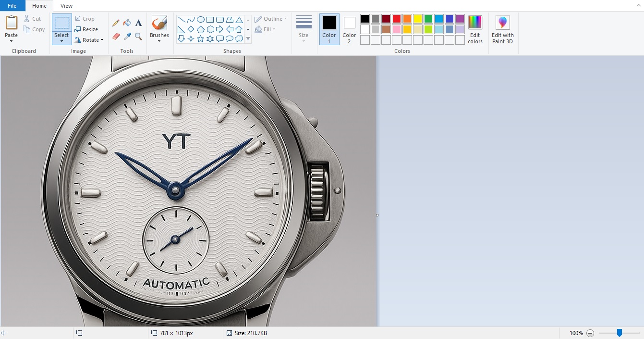
Task: Select the Pencil tool
Action: (x=116, y=23)
